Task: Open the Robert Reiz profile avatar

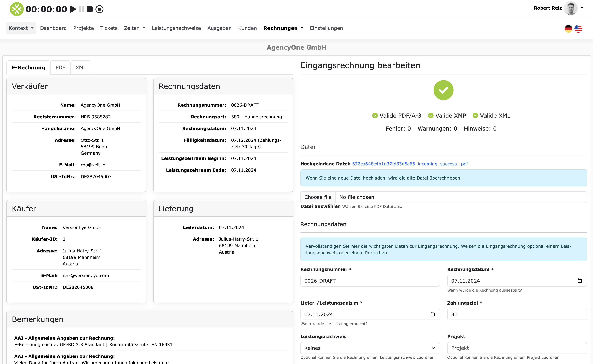Action: pos(571,8)
